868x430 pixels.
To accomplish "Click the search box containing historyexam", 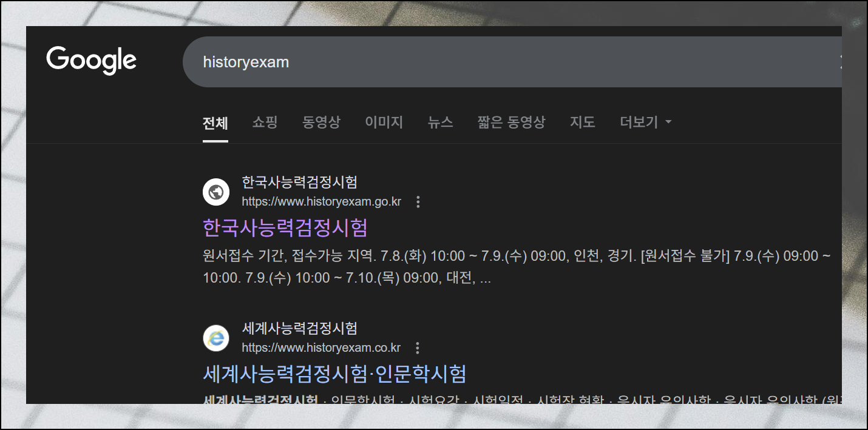I will (x=512, y=62).
